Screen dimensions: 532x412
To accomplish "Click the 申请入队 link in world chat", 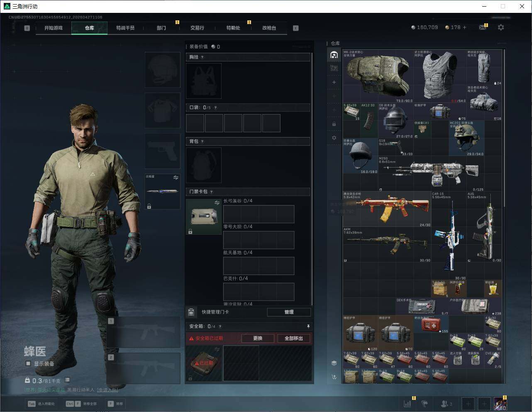I will pyautogui.click(x=107, y=390).
